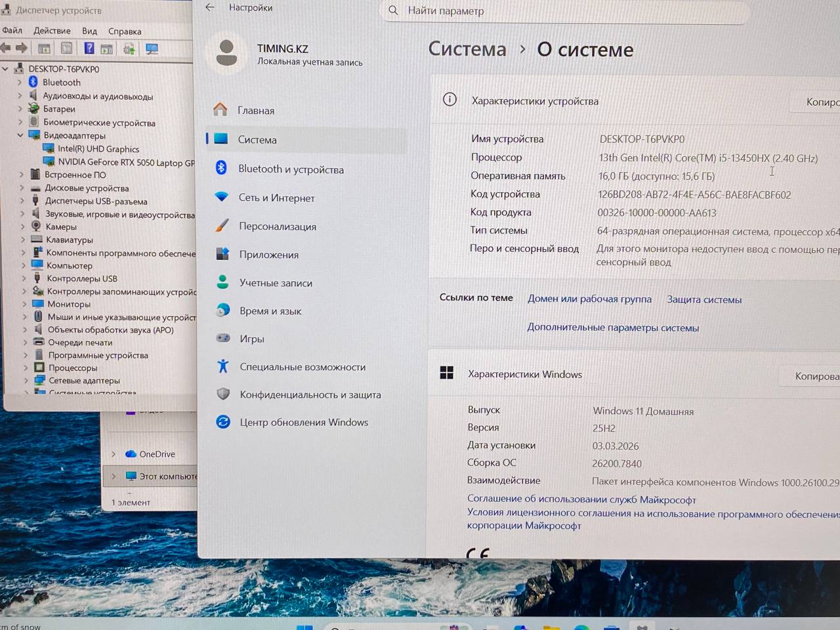This screenshot has height=630, width=840.
Task: Open Центр обновления Windows via the sync icon
Action: point(223,422)
